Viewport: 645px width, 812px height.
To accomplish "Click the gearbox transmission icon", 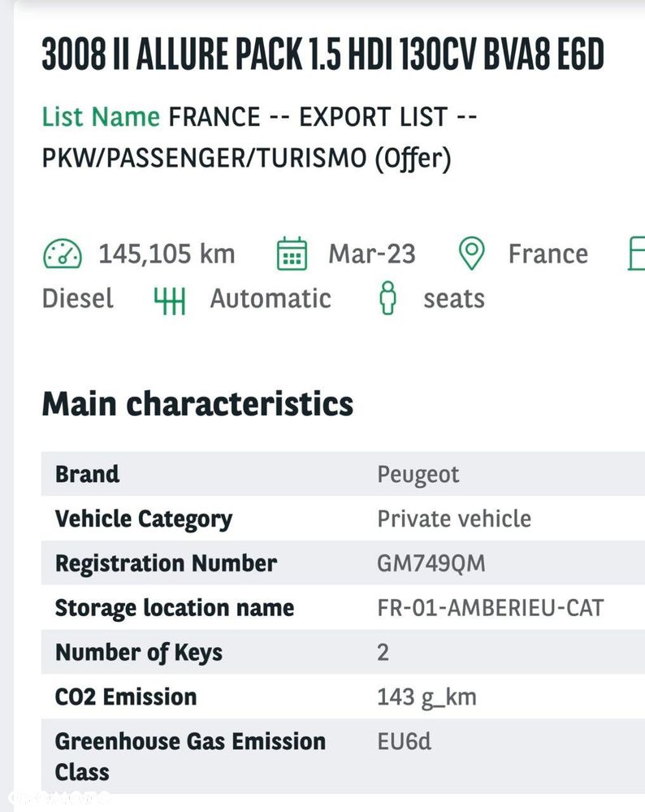I will tap(169, 300).
